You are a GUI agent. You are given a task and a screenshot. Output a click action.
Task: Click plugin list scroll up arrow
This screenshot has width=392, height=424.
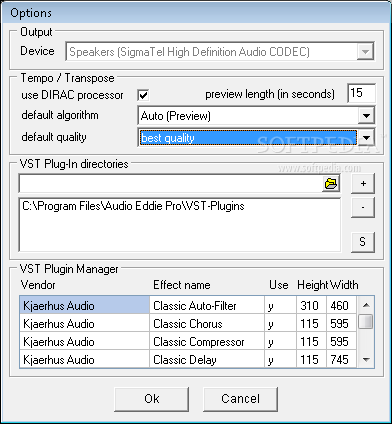tap(366, 305)
